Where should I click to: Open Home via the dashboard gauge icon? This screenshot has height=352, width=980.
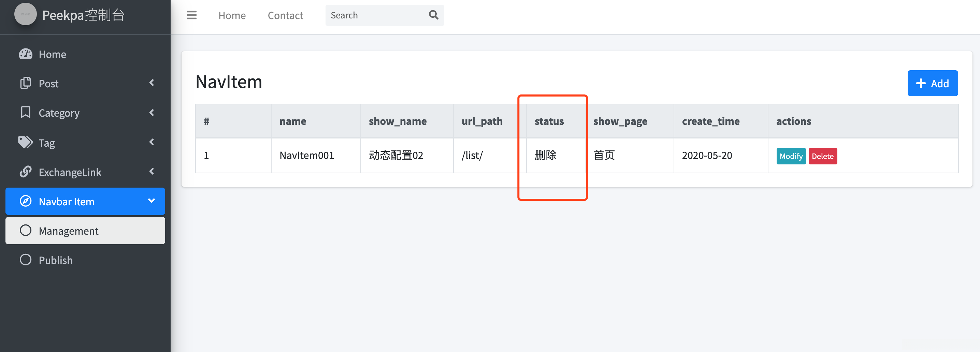tap(26, 54)
